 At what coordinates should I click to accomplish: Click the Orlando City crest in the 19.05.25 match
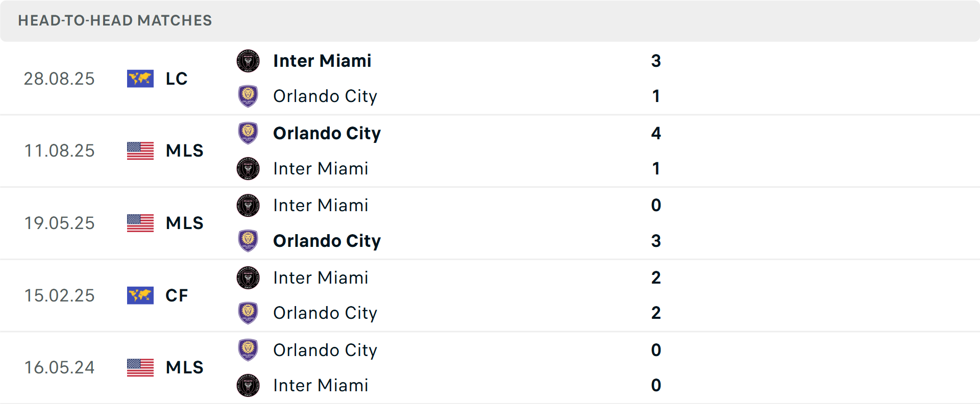[x=248, y=240]
